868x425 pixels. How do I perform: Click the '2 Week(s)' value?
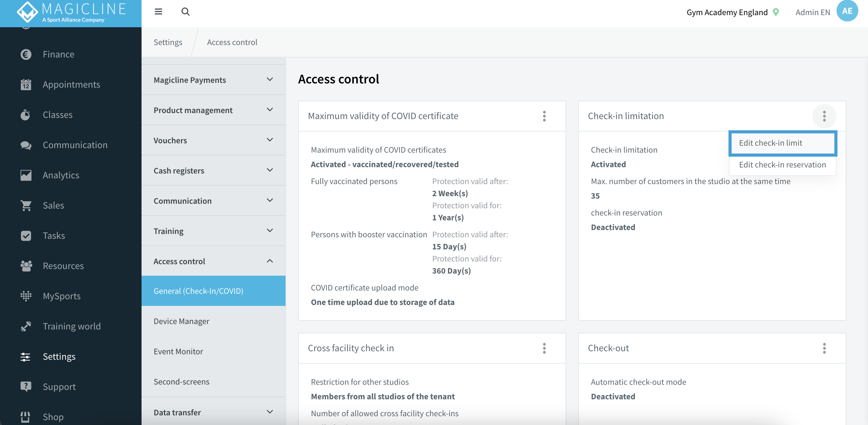coord(450,193)
